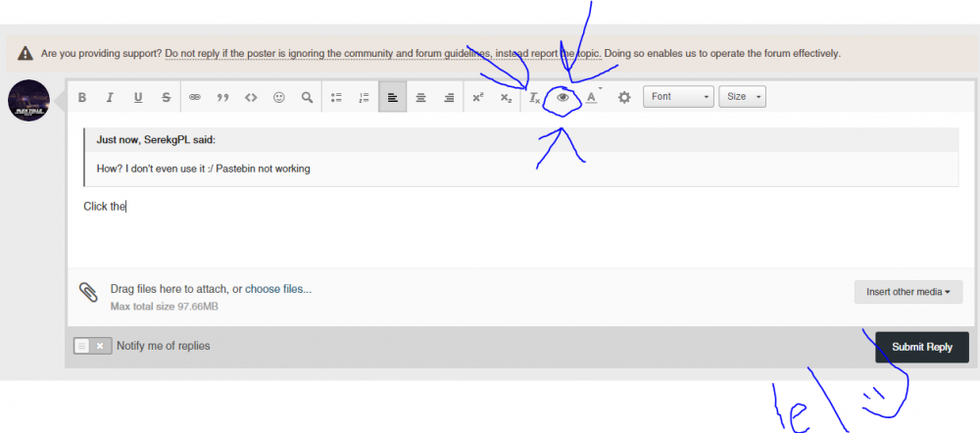The height and width of the screenshot is (433, 980).
Task: Toggle italic formatting
Action: 110,97
